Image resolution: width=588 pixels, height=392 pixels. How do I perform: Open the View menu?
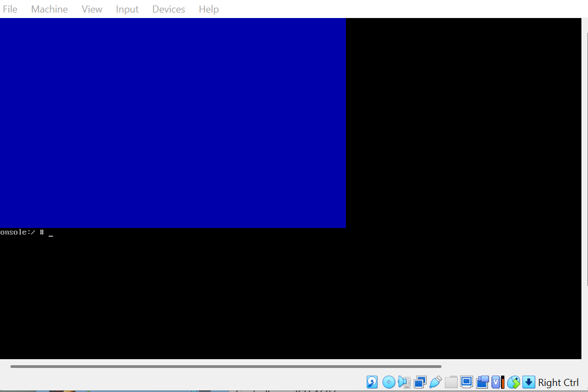(92, 9)
